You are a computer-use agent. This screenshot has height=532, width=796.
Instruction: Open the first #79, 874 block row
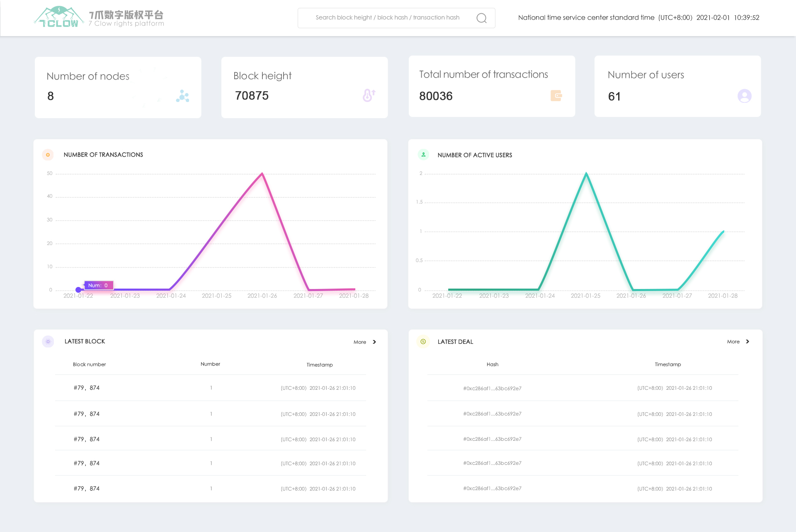(x=87, y=388)
